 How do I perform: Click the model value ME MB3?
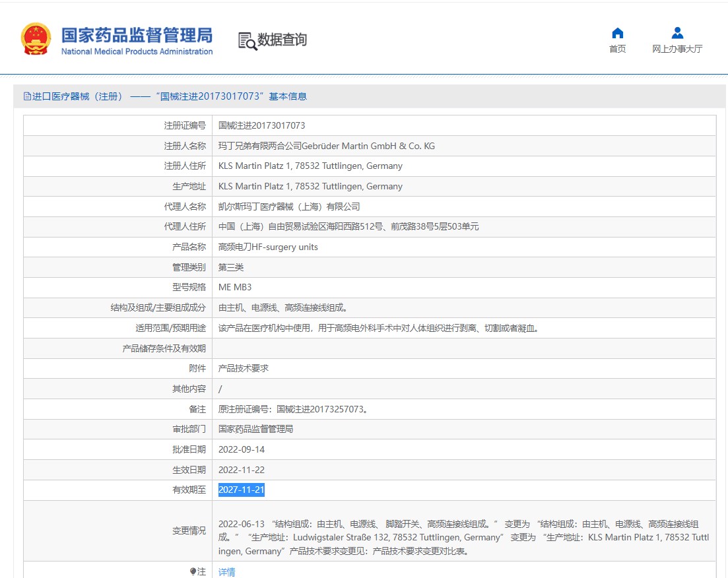(235, 288)
